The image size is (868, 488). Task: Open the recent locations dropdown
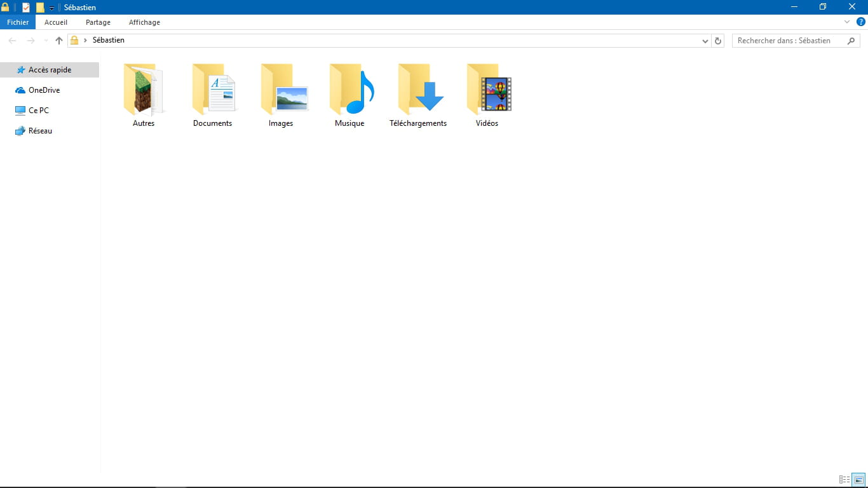(x=46, y=41)
